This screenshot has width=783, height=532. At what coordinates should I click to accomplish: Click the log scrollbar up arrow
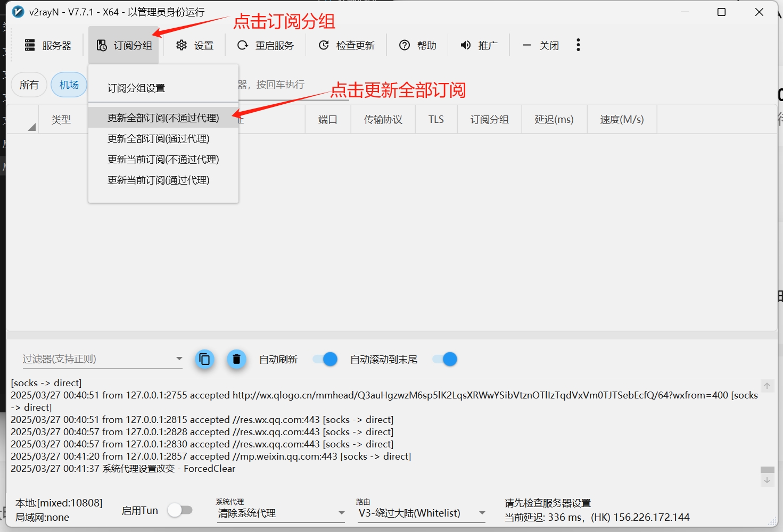[767, 386]
